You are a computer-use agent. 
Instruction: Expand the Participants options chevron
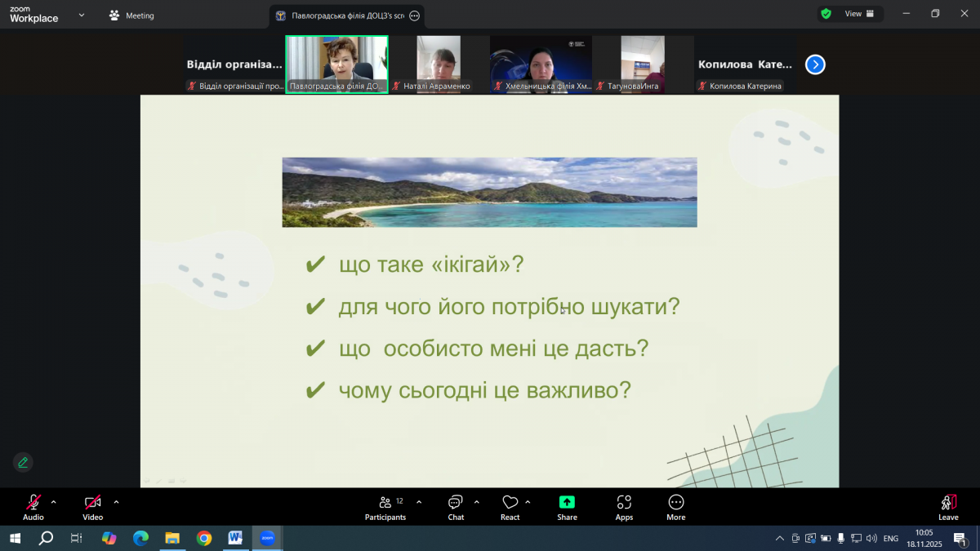tap(419, 502)
